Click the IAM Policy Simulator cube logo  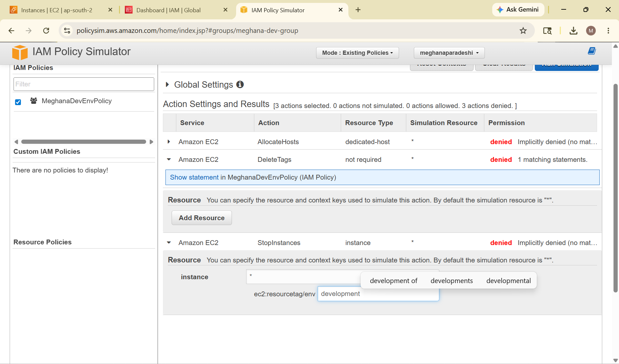coord(20,52)
